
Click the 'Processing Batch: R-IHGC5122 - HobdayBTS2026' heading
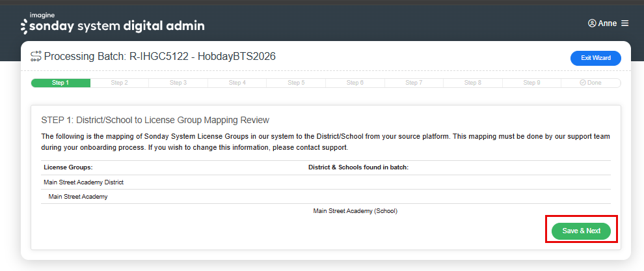pyautogui.click(x=160, y=56)
